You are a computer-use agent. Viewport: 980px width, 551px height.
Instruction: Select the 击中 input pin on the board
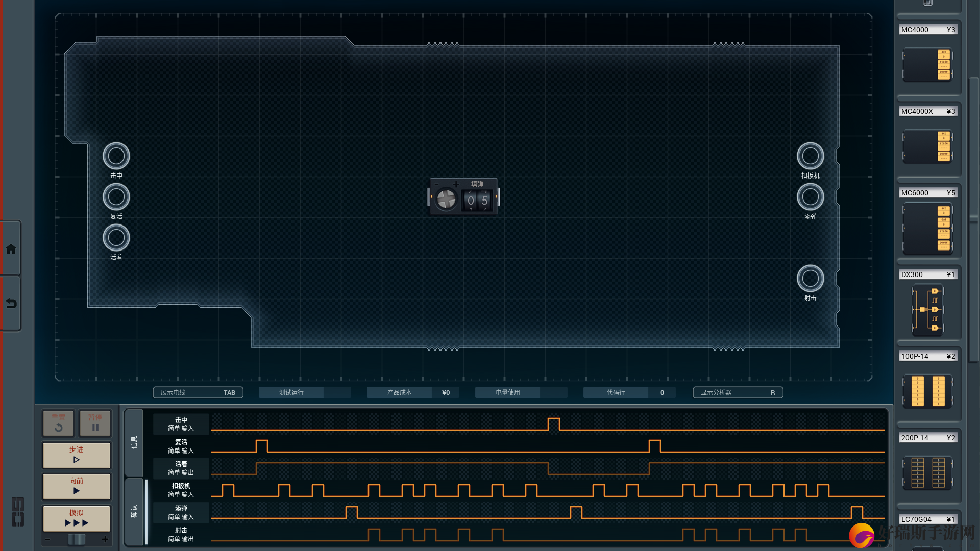click(x=116, y=156)
